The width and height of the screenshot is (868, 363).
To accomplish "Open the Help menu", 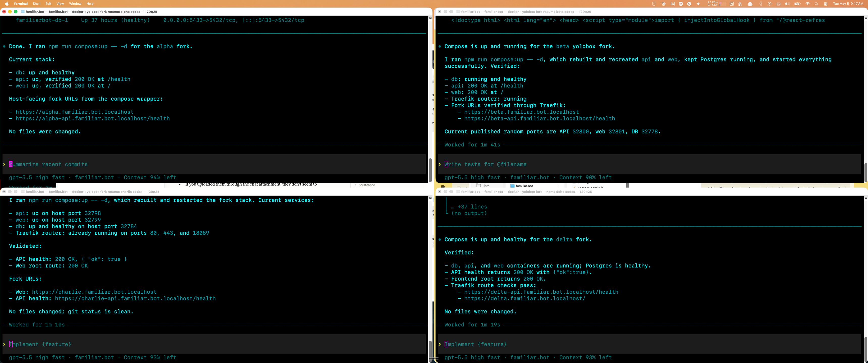I will [x=90, y=4].
